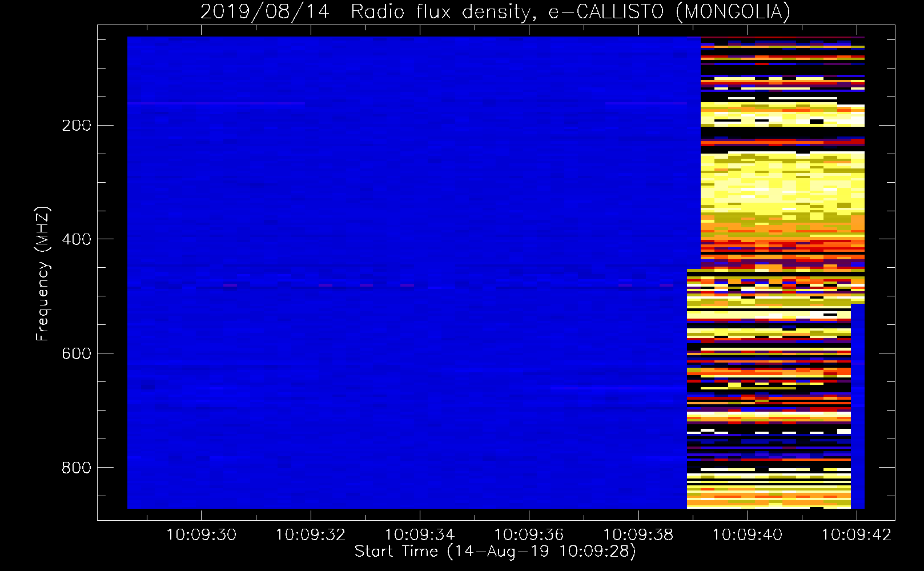Click the 10:09:32 time tick label
Viewport: 924px width, 571px height.
[x=311, y=534]
